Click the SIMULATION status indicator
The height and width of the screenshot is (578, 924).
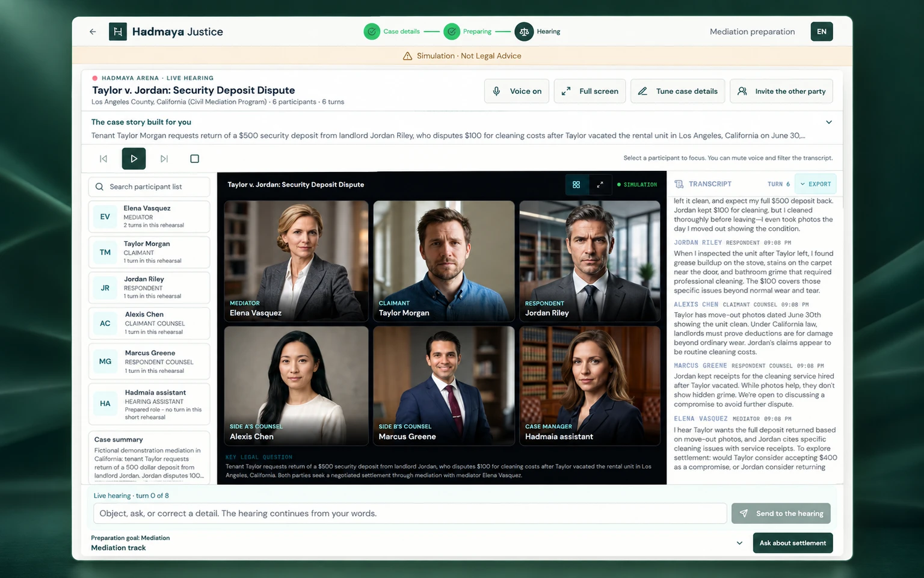[x=637, y=185]
